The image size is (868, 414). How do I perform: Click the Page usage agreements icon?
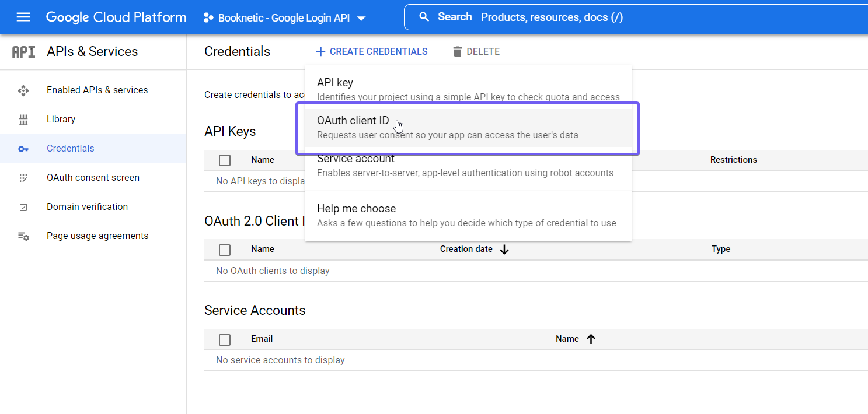click(23, 236)
